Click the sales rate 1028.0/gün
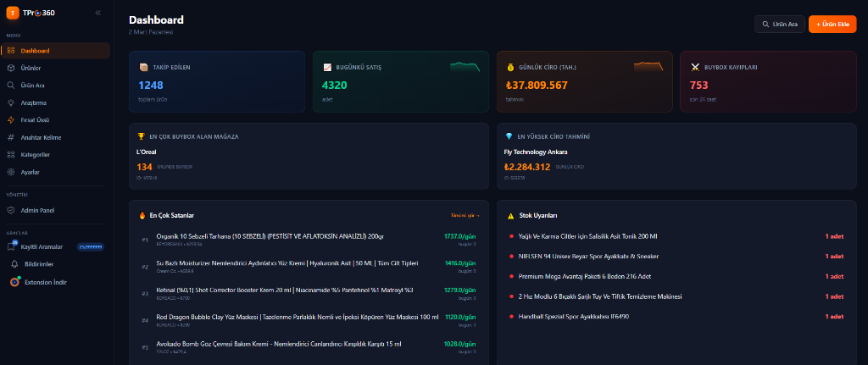The image size is (868, 365). (x=459, y=344)
